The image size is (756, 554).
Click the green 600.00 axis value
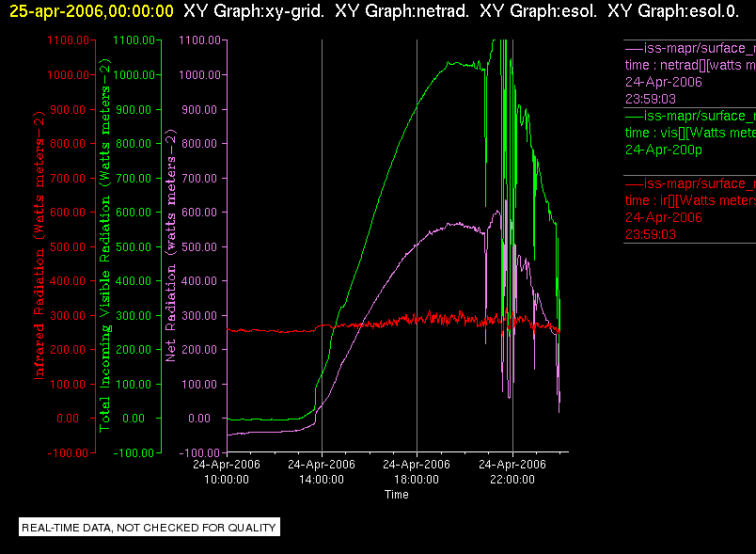134,213
